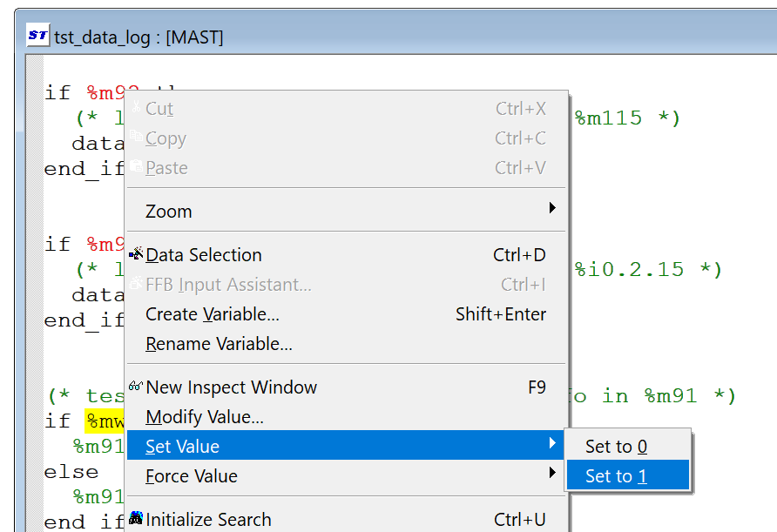This screenshot has width=777, height=532.
Task: Click the %i0.2.15 comment text in the editor
Action: pyautogui.click(x=629, y=270)
